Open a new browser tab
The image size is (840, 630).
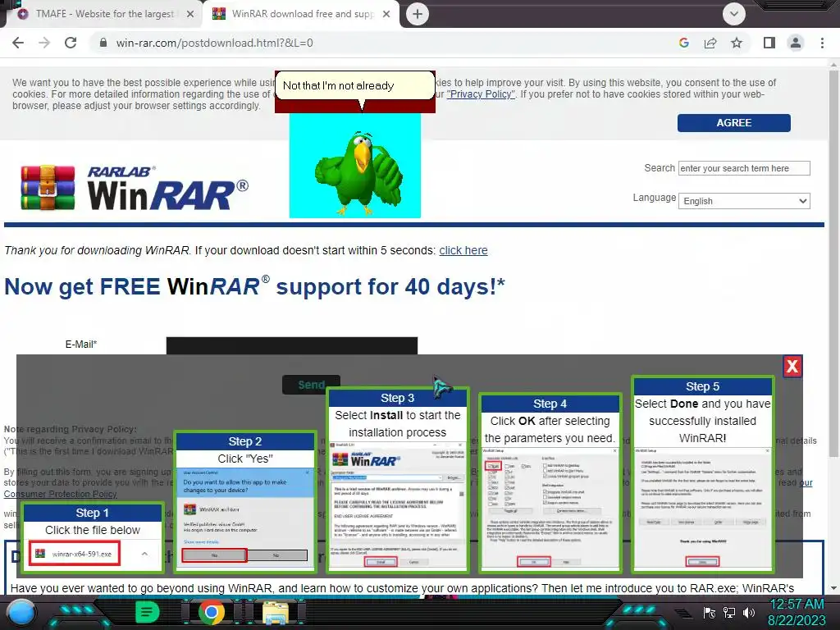tap(418, 14)
